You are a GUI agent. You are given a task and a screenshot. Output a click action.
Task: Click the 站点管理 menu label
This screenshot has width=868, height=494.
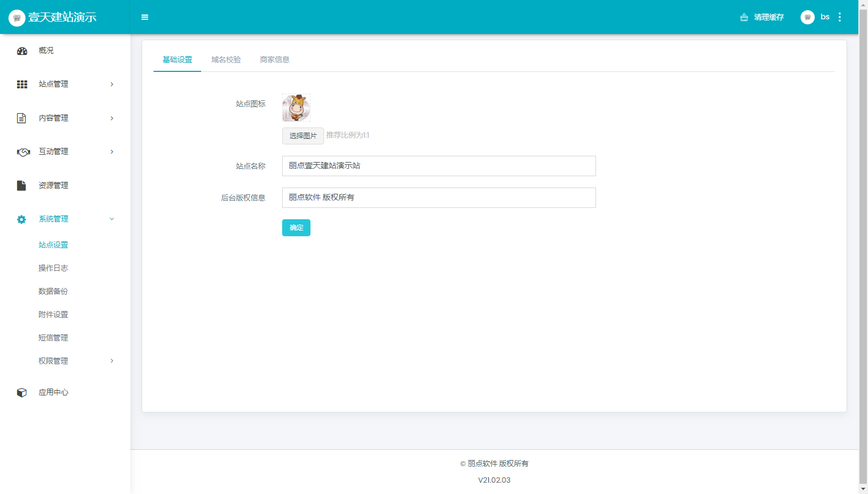pyautogui.click(x=53, y=84)
